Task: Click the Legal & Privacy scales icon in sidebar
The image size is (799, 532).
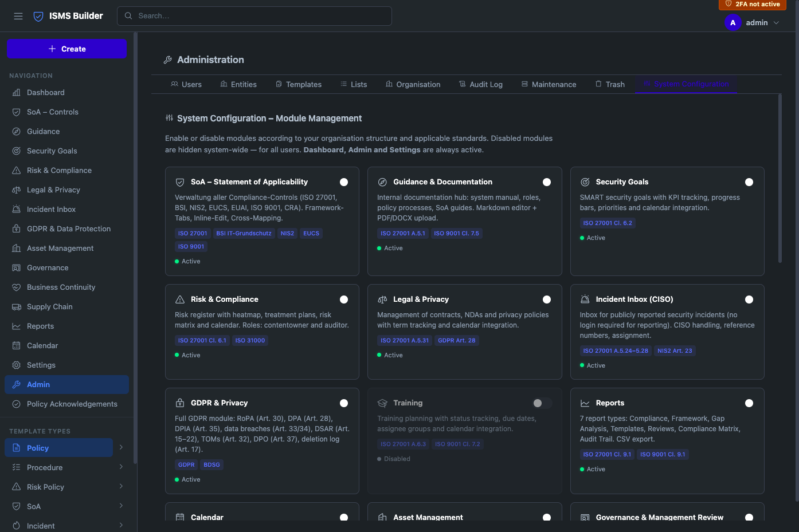Action: pos(17,190)
